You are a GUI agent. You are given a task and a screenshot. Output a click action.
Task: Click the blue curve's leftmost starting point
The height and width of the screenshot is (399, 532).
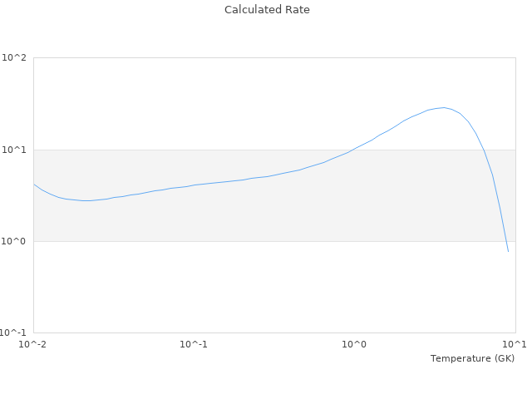pos(34,185)
